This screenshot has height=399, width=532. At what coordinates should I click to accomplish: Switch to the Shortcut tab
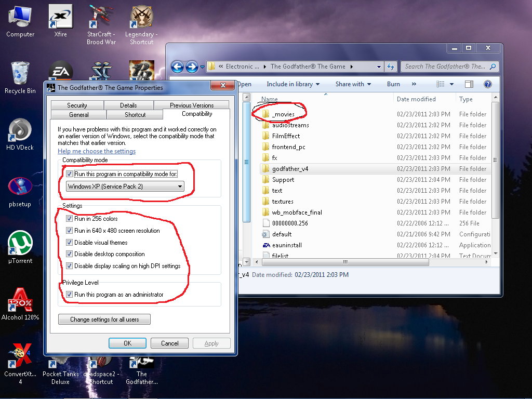pos(135,115)
